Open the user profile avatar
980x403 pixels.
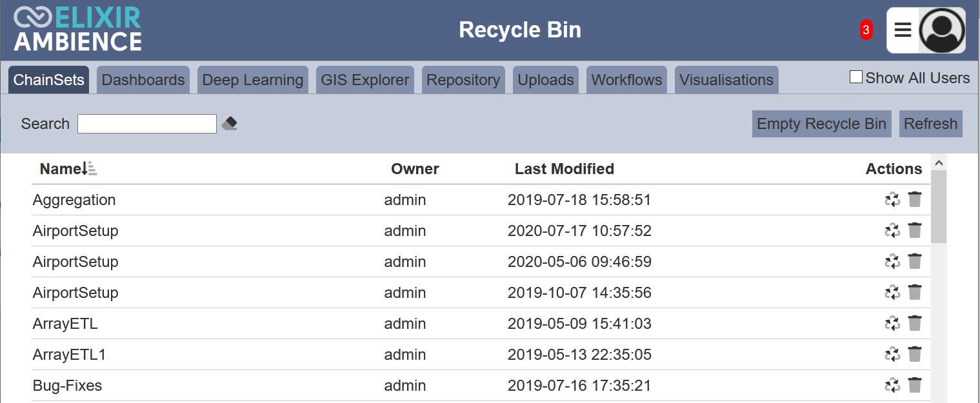[x=942, y=30]
